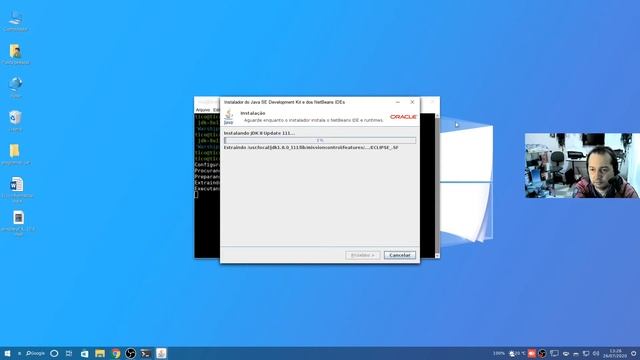The width and height of the screenshot is (640, 360).
Task: Click the Cancelar button in the installer
Action: tap(400, 255)
